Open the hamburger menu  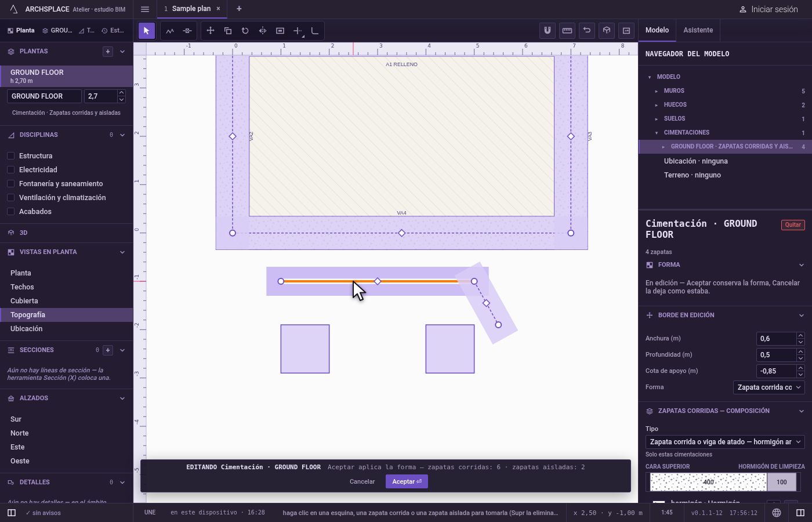tap(145, 9)
